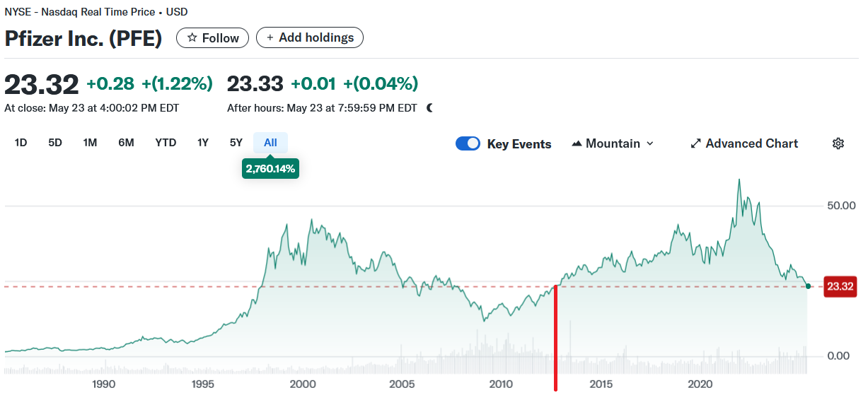Screen dimensions: 868x395
Task: Open chart settings gear icon
Action: 838,143
